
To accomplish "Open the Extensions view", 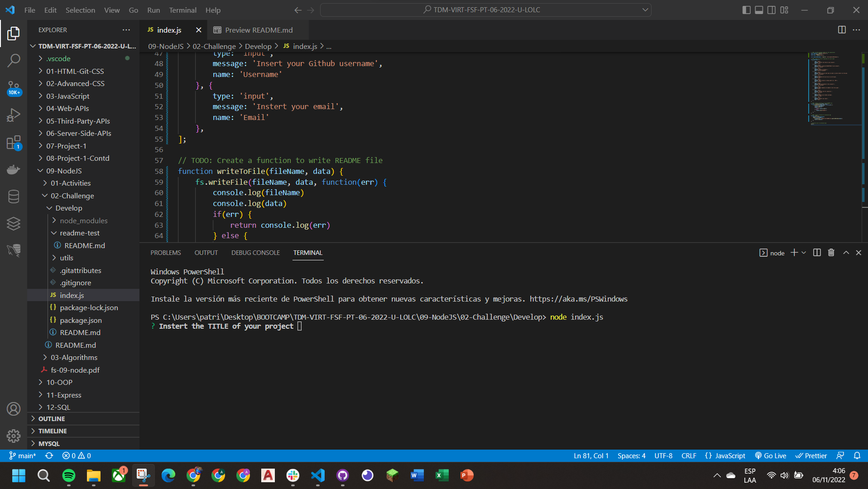I will 14,143.
